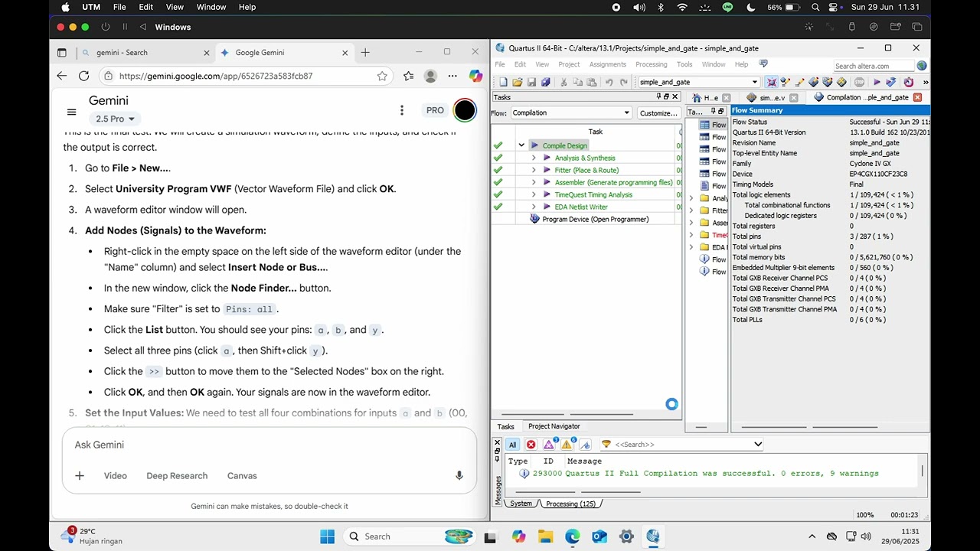The image size is (980, 551).
Task: Click the Save floppy-disk icon in Quartus toolbar
Action: [531, 82]
